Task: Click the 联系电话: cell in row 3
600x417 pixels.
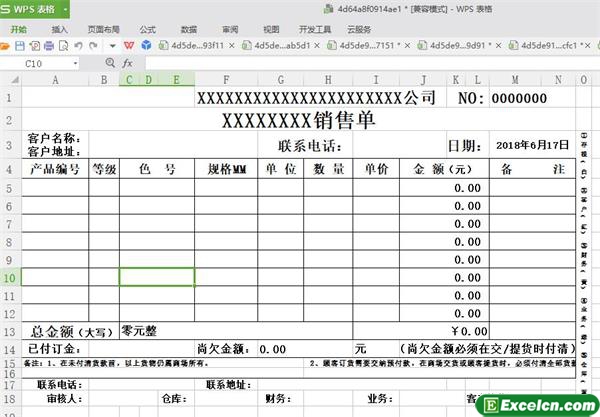Action: coord(305,145)
